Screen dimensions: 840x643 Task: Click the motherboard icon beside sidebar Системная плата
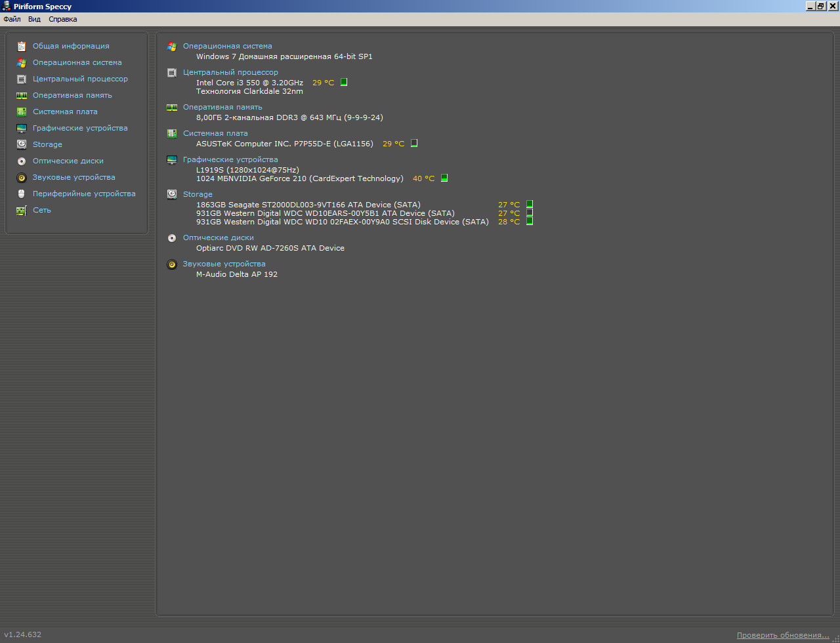coord(22,112)
